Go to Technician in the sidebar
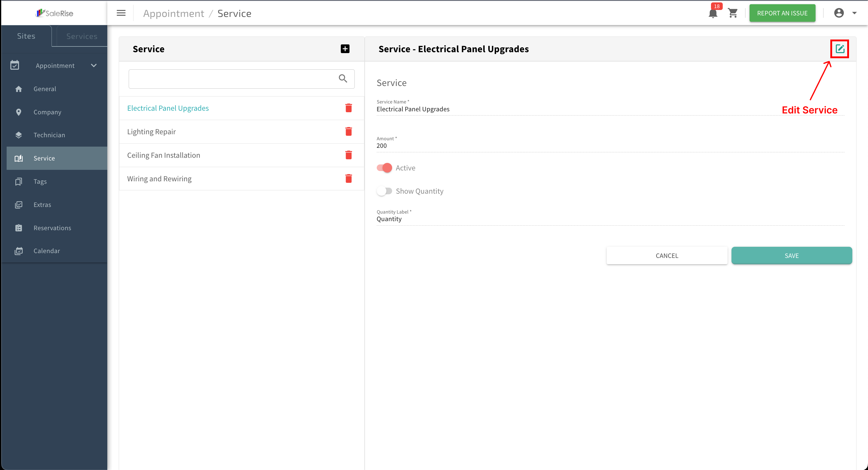The image size is (868, 470). pos(49,135)
